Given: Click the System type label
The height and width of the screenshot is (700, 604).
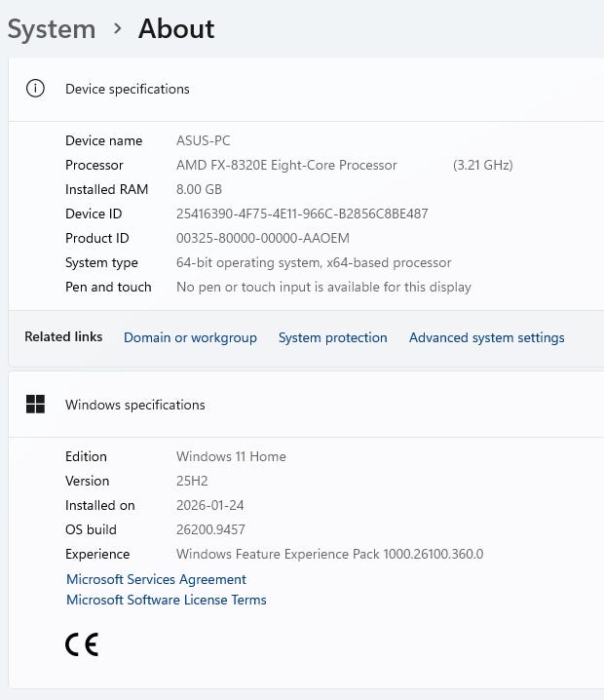Looking at the screenshot, I should pyautogui.click(x=101, y=262).
